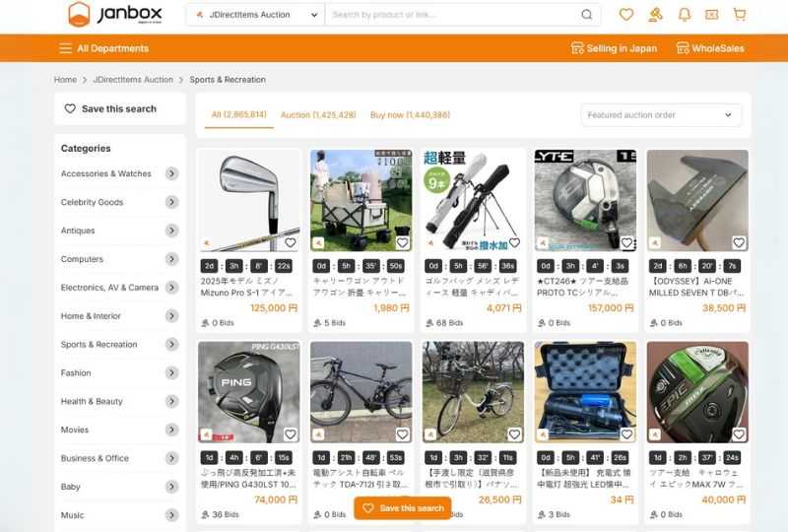Select the Computers category label
This screenshot has width=788, height=532.
pos(82,259)
